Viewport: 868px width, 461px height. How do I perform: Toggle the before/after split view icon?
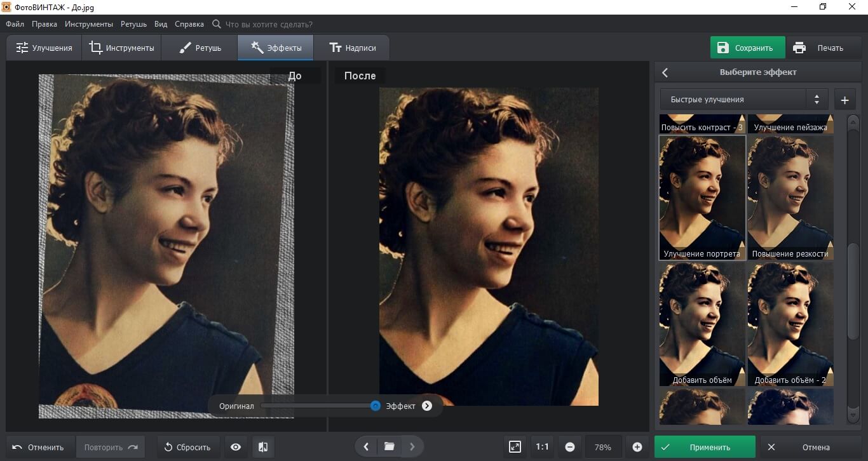tap(263, 447)
